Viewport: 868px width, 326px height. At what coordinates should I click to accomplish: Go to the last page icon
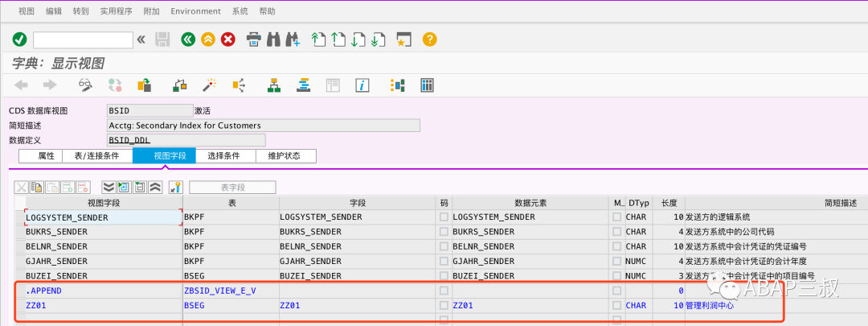(x=378, y=39)
